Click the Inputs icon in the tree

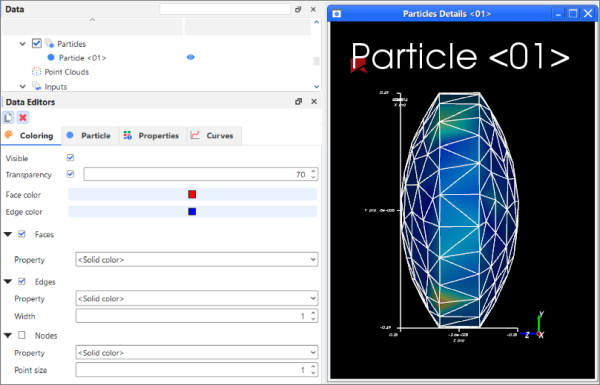(36, 86)
